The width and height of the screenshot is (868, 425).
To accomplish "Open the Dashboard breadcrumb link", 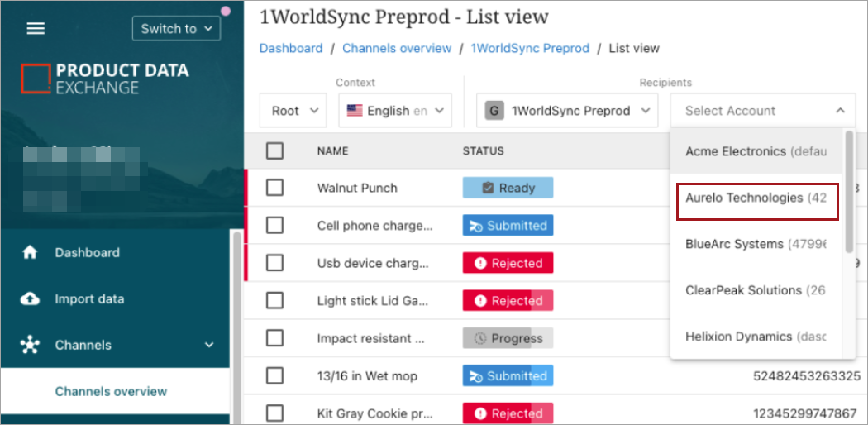I will click(291, 48).
